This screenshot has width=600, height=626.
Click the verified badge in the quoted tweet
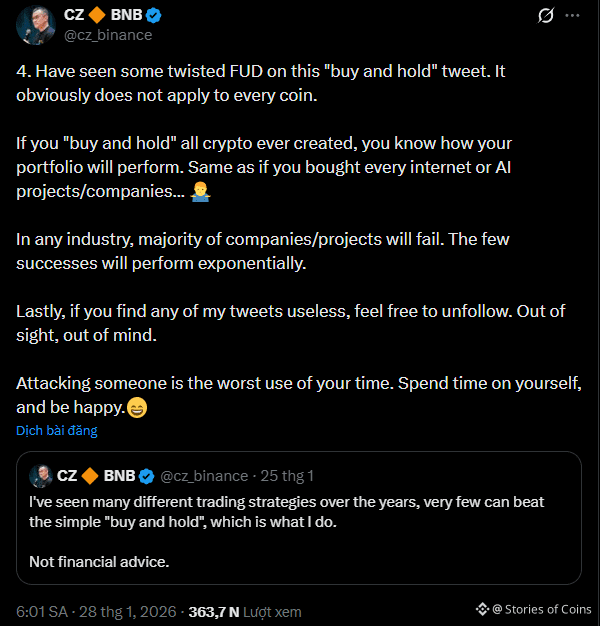pyautogui.click(x=146, y=475)
